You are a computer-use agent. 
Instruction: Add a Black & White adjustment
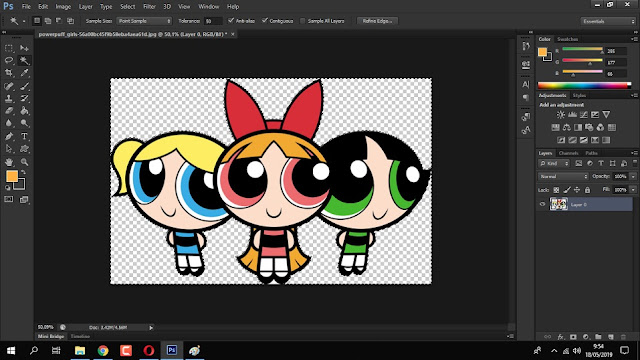578,127
